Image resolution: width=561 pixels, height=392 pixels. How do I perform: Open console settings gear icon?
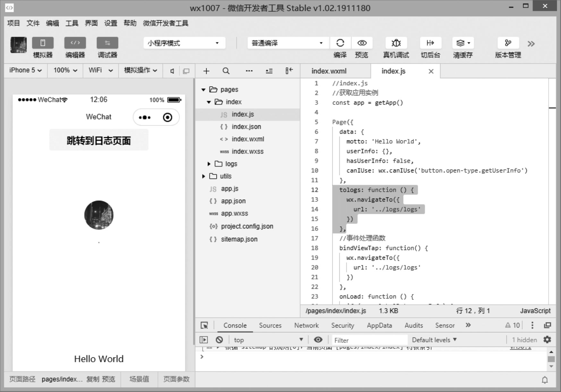[547, 339]
